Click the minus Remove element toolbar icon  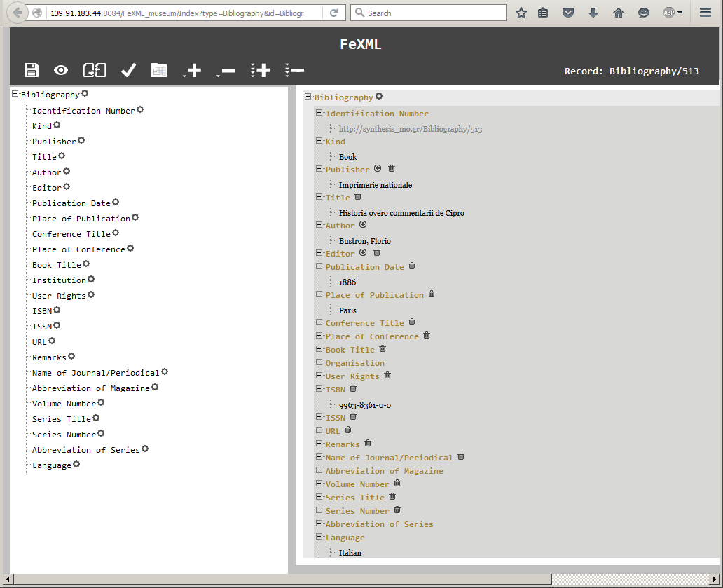226,71
